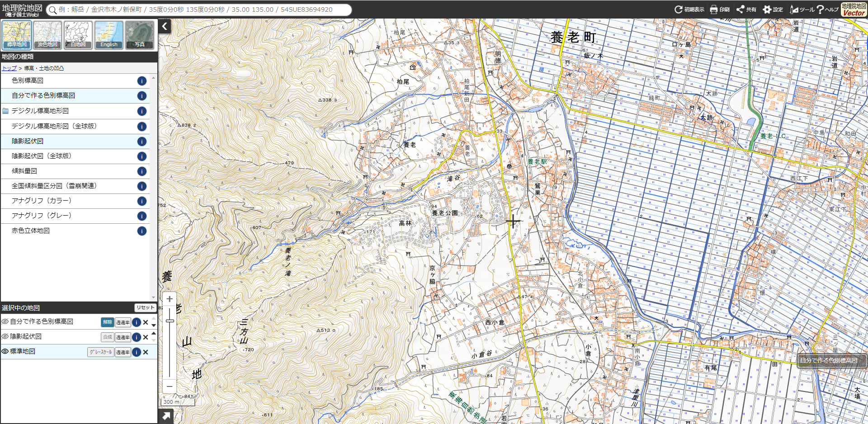Viewport: 868px width, 424px height.
Task: Click the 地理院地図 Vector logo button
Action: coord(854,9)
